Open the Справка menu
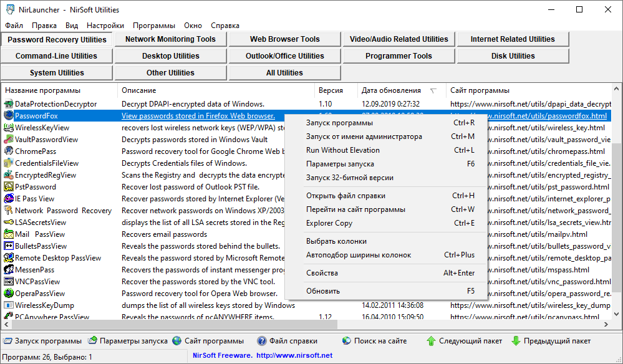This screenshot has width=623, height=364. pos(225,26)
